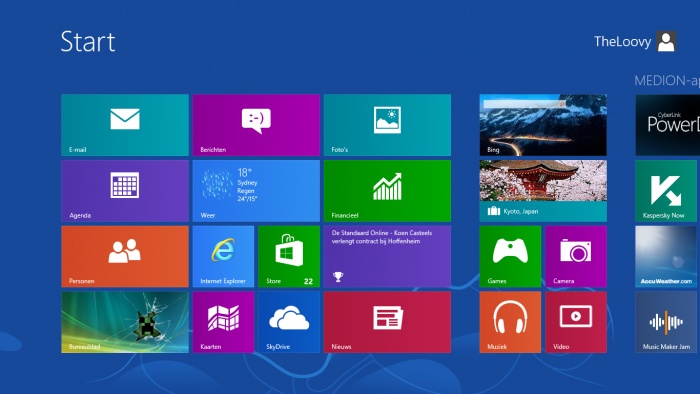Open the Foto's photos tile

(x=388, y=125)
